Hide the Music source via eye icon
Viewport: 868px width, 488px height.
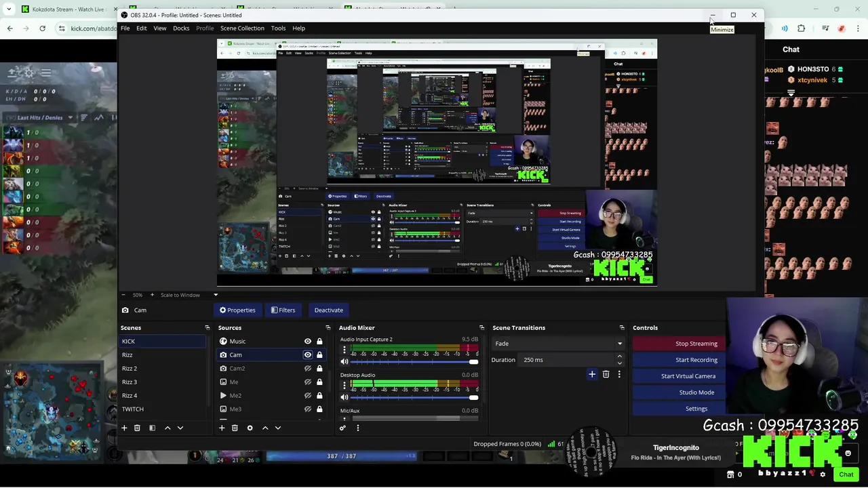click(308, 342)
